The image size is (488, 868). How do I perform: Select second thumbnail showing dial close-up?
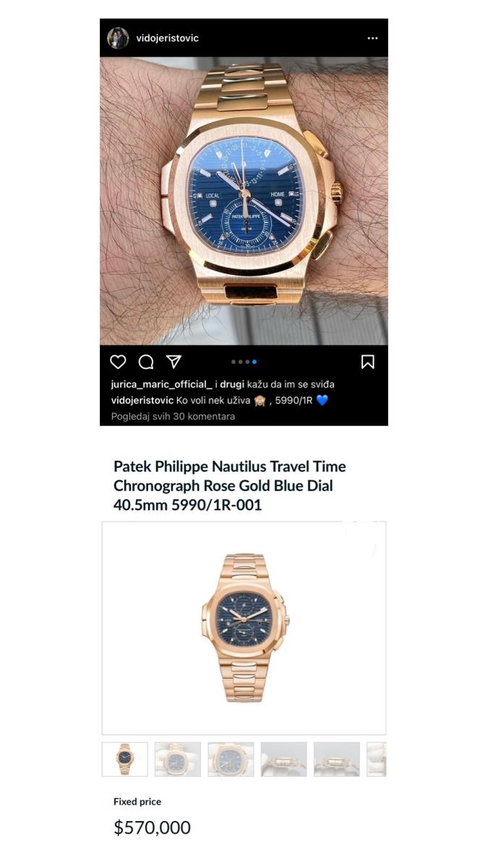[178, 759]
